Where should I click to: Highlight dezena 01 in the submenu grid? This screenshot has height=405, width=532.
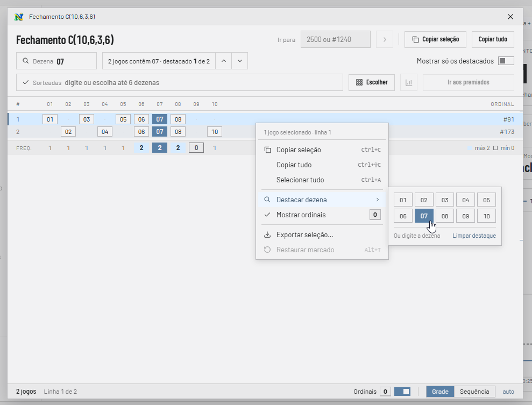(403, 200)
